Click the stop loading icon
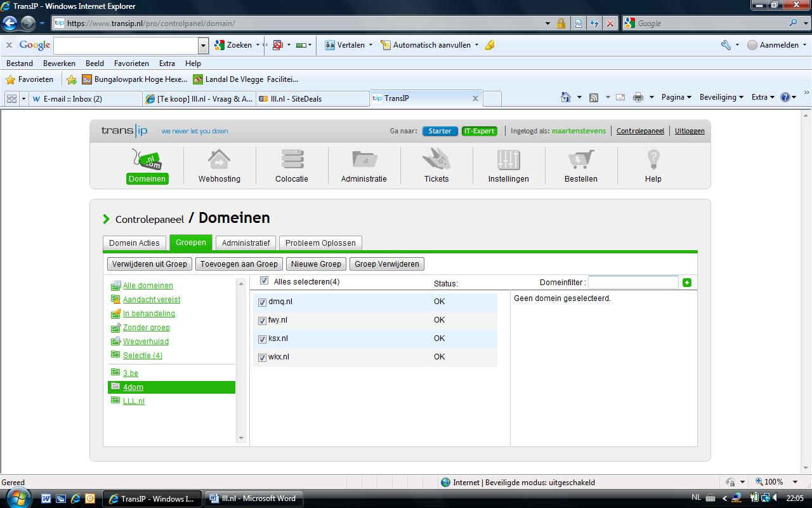Viewport: 812px width, 508px height. (x=610, y=23)
